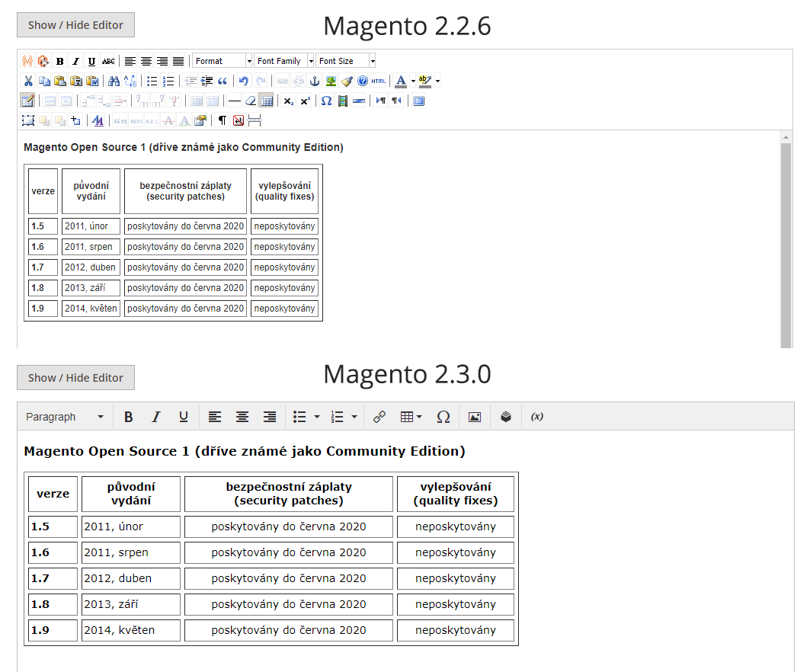
Task: Expand background color picker arrow
Action: click(437, 81)
